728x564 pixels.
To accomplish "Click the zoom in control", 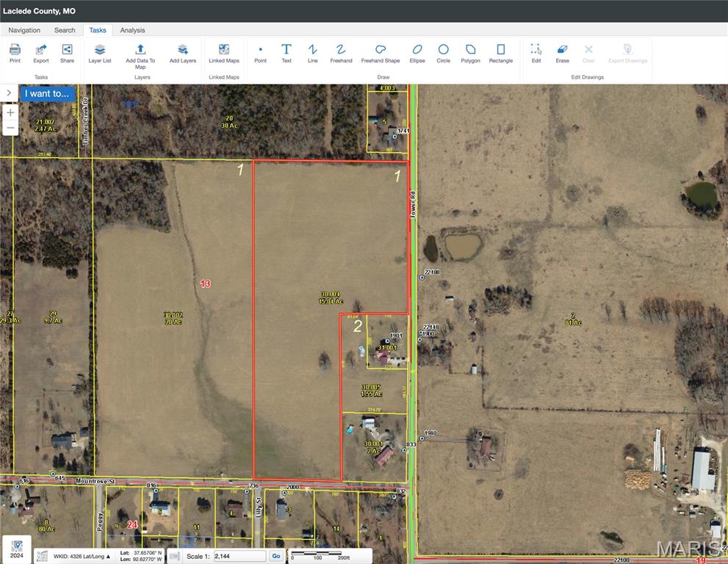I will (x=10, y=112).
